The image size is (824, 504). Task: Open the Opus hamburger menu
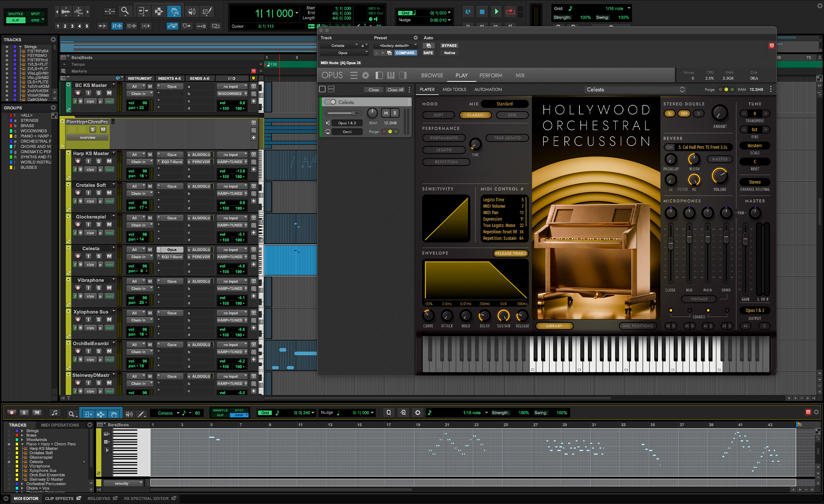pos(354,75)
